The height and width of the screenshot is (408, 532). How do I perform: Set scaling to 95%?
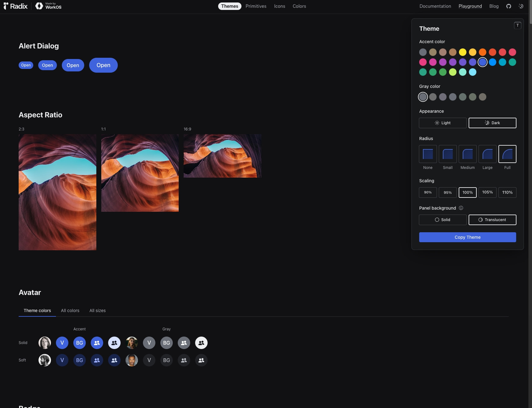(x=448, y=193)
